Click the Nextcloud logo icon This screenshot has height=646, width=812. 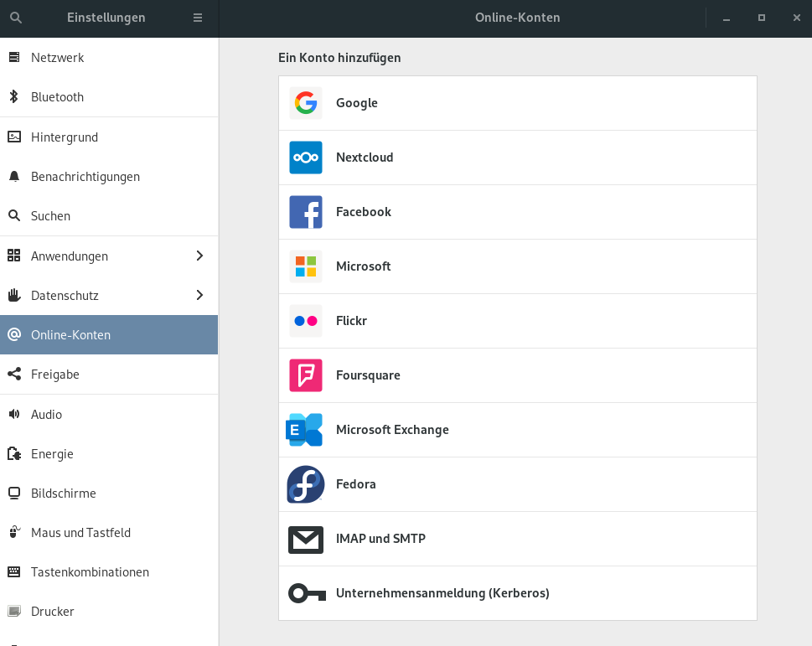point(306,158)
